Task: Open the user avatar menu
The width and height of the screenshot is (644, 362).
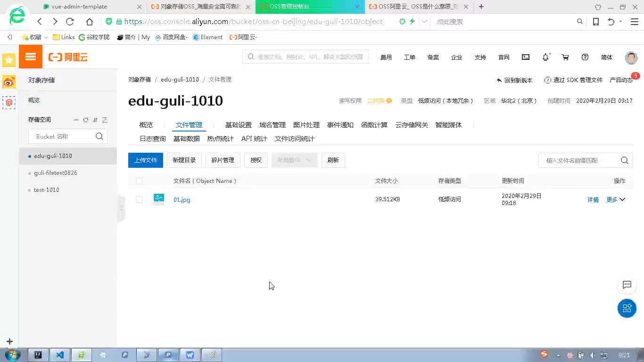Action: [631, 58]
